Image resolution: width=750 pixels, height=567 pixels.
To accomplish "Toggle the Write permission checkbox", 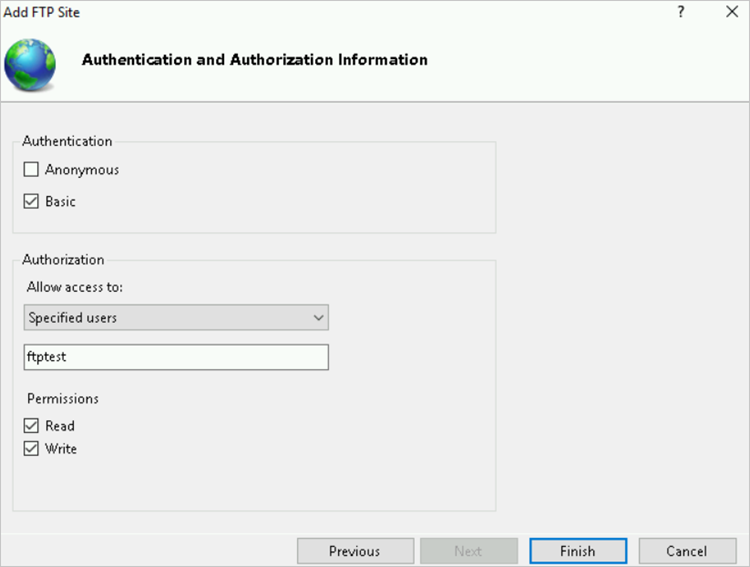I will [31, 448].
